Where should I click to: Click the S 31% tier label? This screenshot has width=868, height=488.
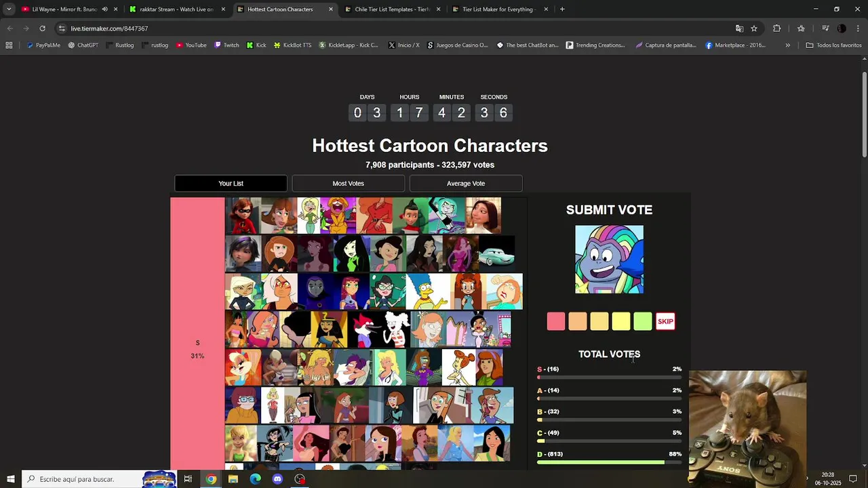pos(197,349)
